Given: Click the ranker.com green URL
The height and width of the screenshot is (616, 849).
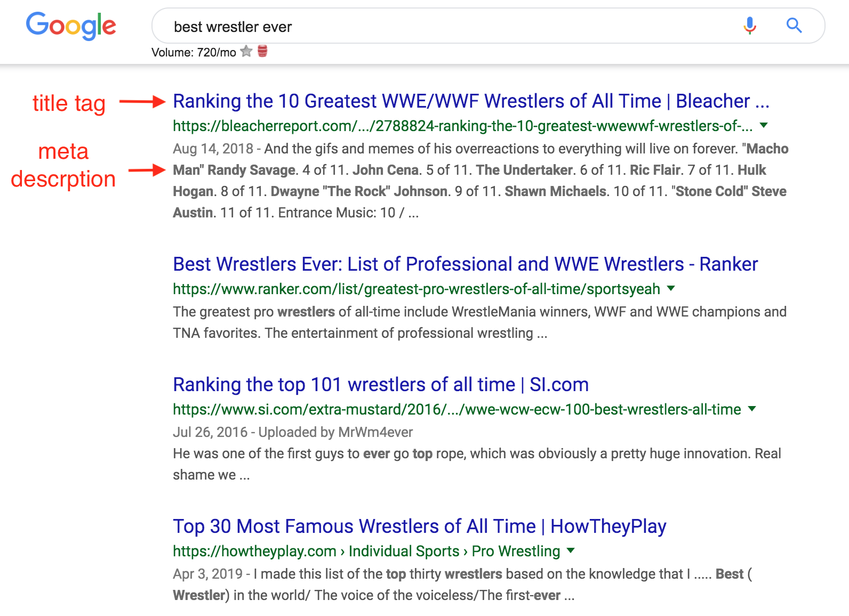Looking at the screenshot, I should [416, 289].
